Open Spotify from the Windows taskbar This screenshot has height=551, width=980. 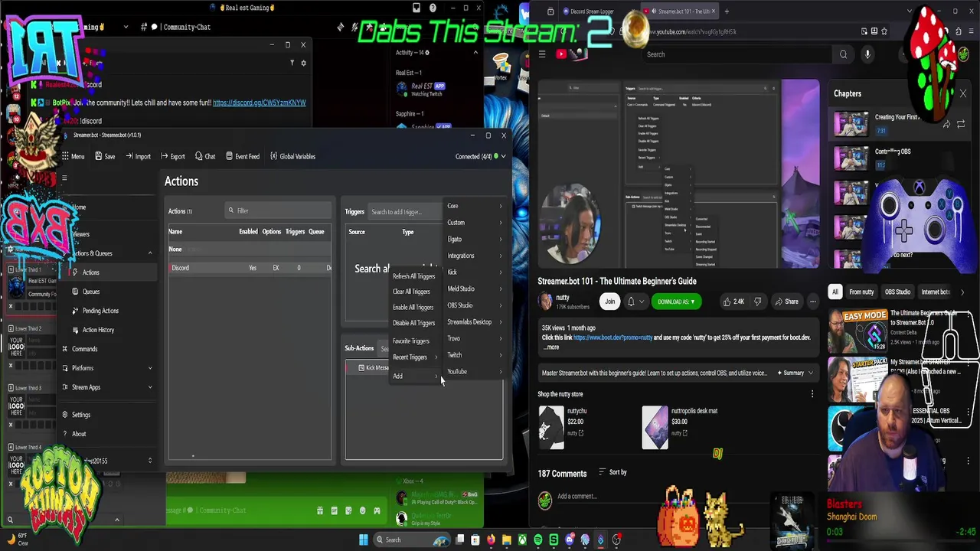tap(538, 540)
